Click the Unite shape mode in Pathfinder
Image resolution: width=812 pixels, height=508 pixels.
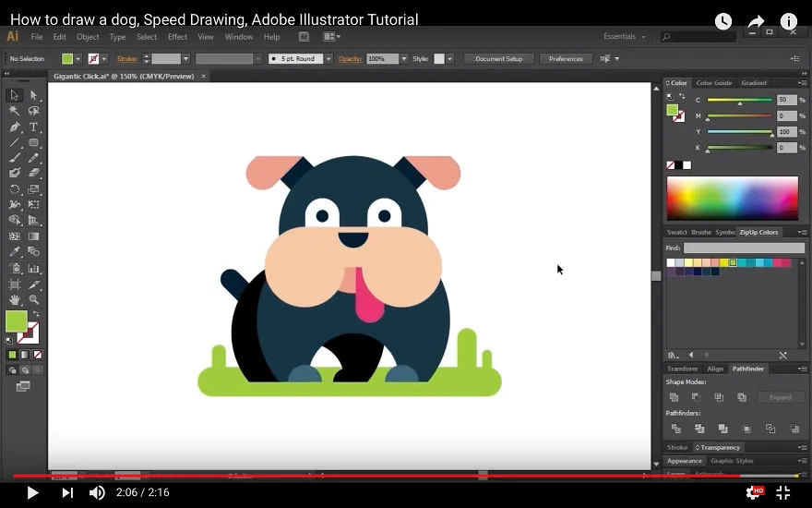click(x=674, y=397)
